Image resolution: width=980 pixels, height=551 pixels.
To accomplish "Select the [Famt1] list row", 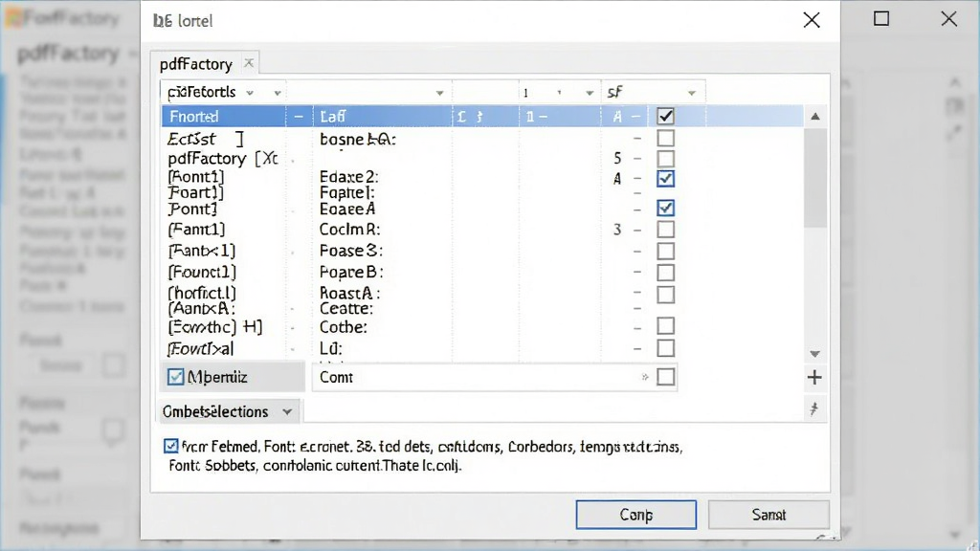I will coord(482,230).
